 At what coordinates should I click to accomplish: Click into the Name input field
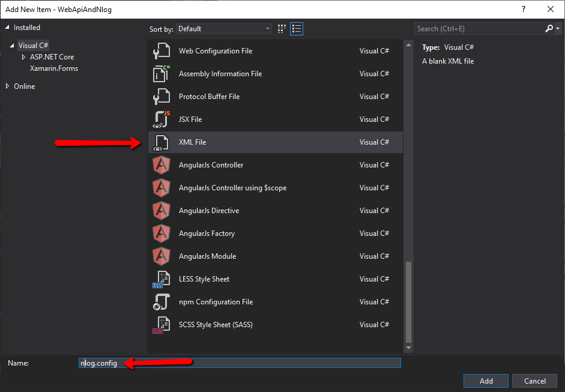point(240,363)
